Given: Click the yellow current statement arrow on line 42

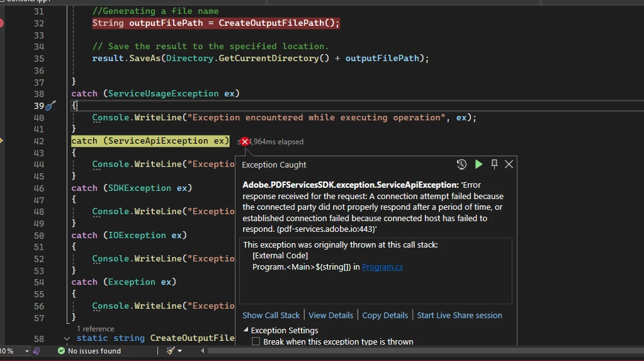Looking at the screenshot, I should coord(1,141).
